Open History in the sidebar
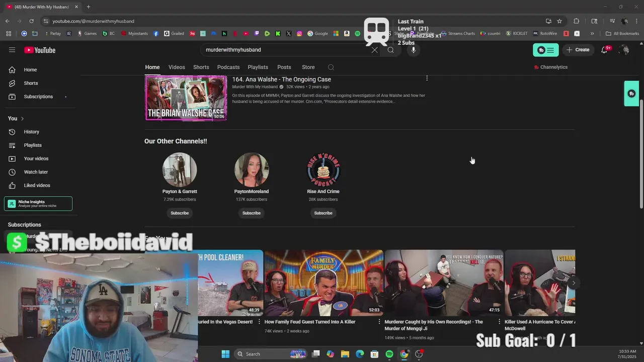The width and height of the screenshot is (644, 362). [39, 132]
